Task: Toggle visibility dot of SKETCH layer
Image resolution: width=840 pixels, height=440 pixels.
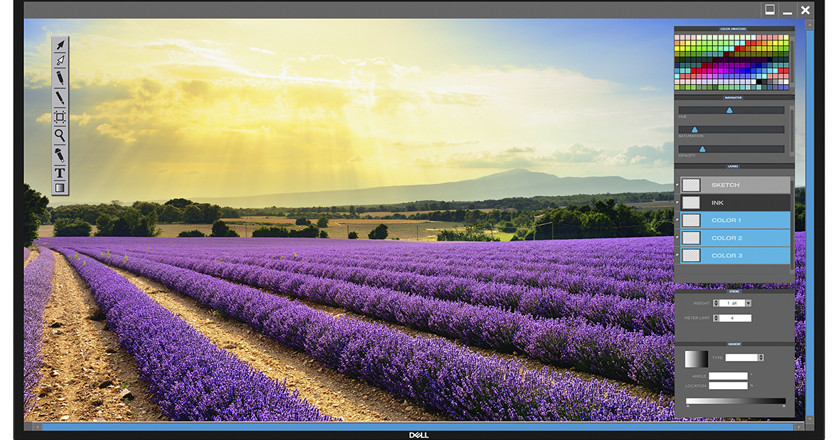Action: click(x=677, y=185)
